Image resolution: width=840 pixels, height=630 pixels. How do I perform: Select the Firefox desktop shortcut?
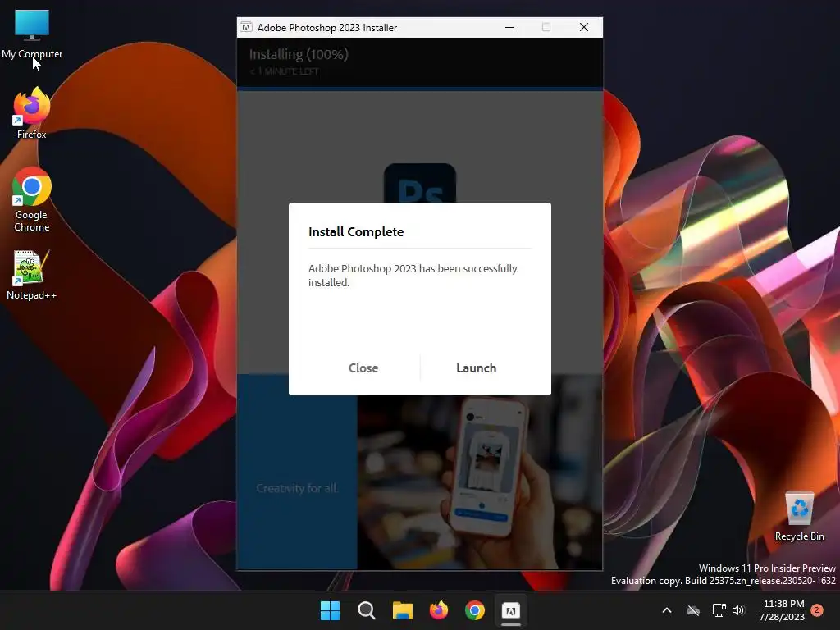click(32, 113)
